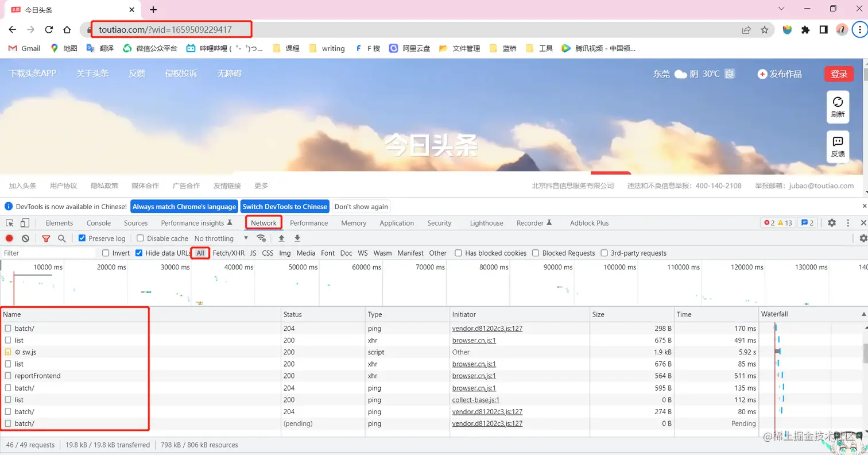
Task: Share this page via the address bar icon
Action: (x=746, y=30)
